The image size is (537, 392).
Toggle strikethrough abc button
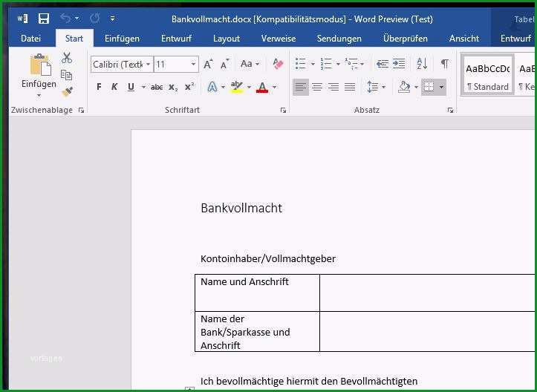[157, 88]
